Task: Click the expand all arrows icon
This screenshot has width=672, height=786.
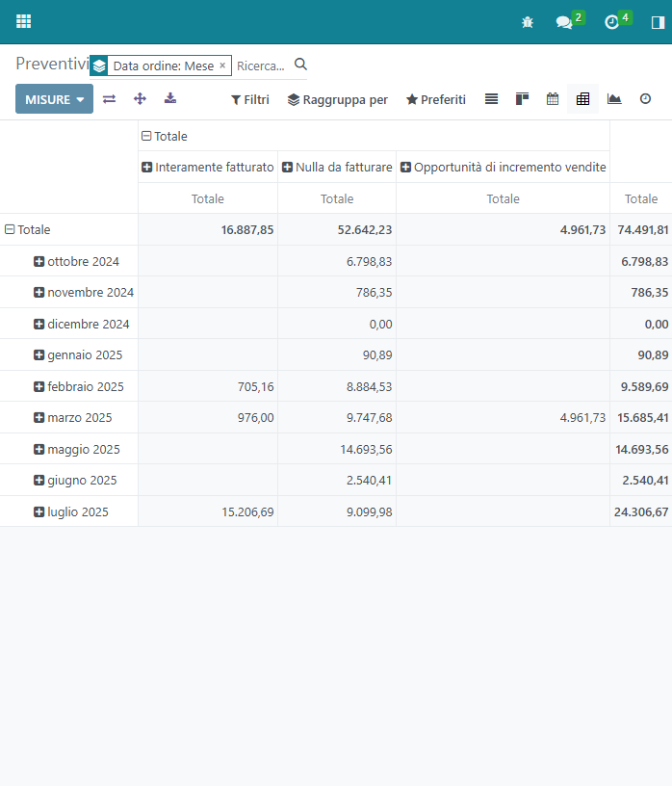Action: [x=140, y=99]
